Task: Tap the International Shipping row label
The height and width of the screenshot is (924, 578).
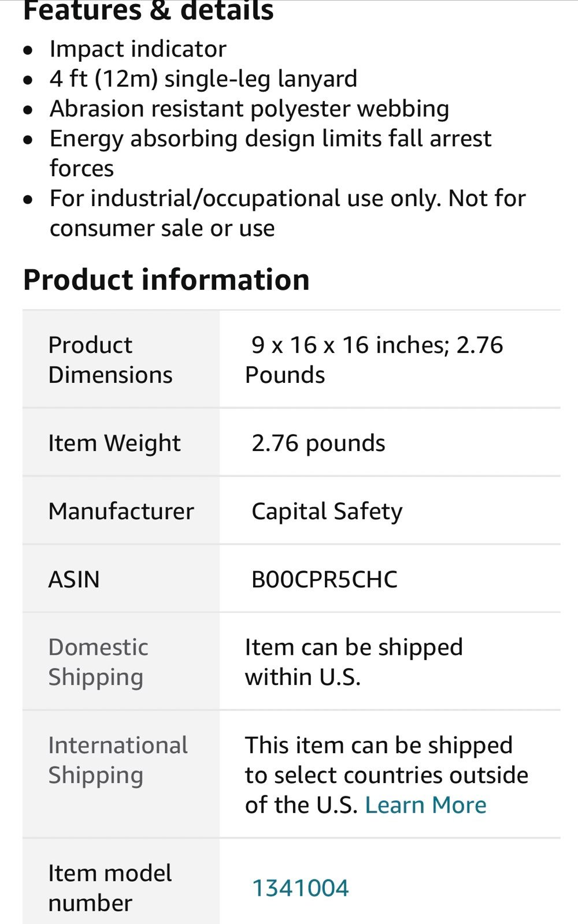Action: coord(118,760)
